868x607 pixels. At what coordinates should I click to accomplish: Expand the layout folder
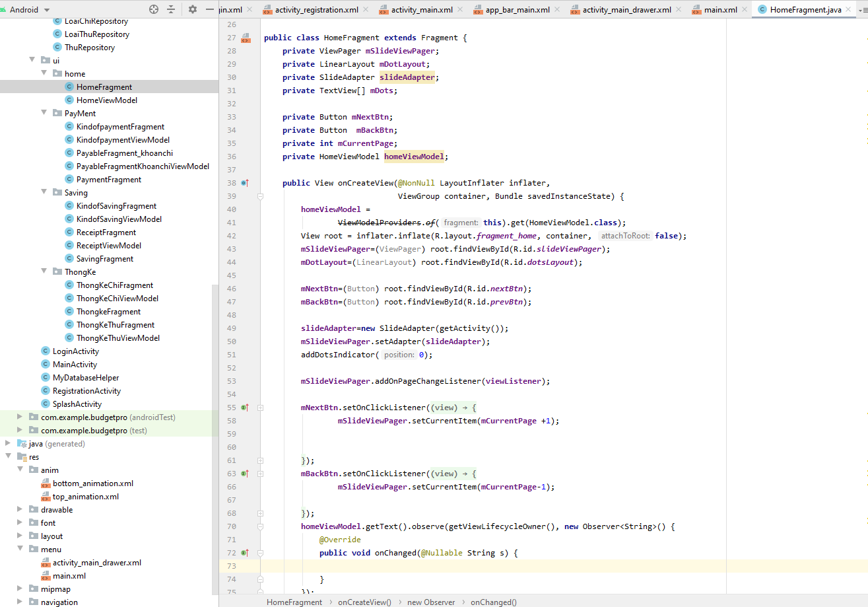pyautogui.click(x=20, y=536)
